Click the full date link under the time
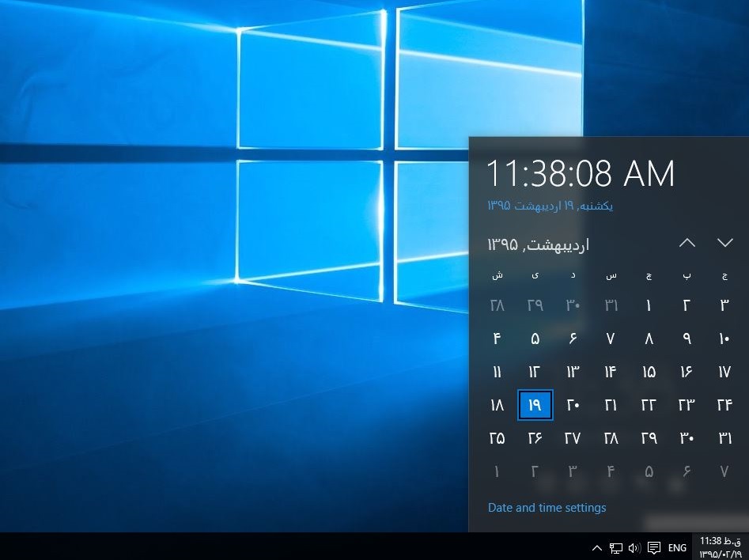This screenshot has width=749, height=560. click(550, 206)
